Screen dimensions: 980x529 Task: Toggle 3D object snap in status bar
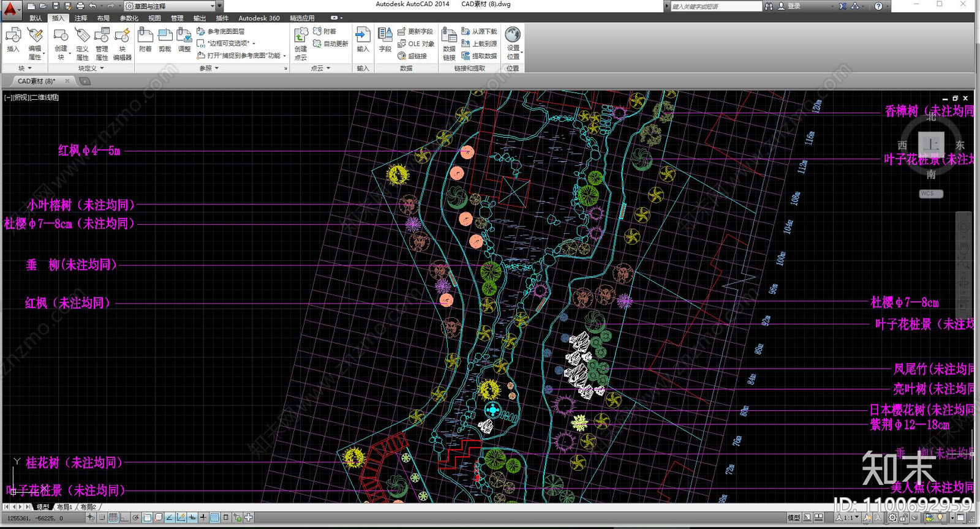(158, 518)
